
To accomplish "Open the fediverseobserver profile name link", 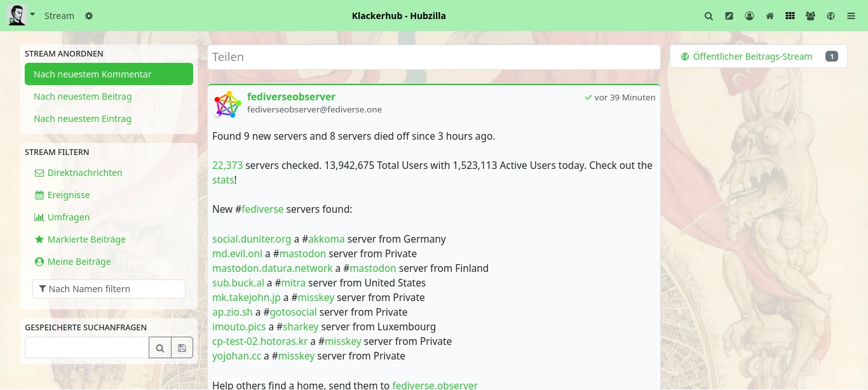I will 291,97.
